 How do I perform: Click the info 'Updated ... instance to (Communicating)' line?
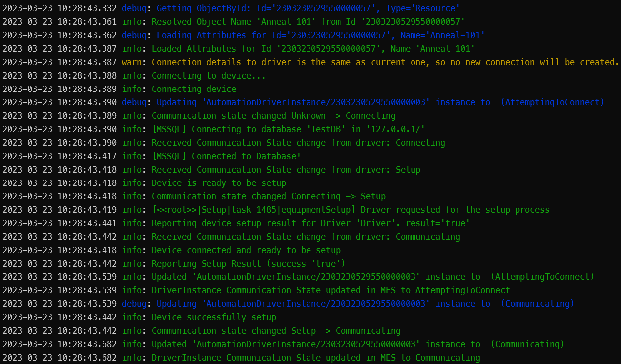pos(284,344)
